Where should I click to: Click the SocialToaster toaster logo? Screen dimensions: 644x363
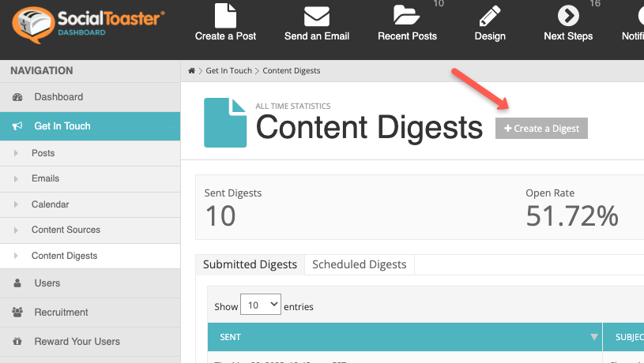pos(33,24)
